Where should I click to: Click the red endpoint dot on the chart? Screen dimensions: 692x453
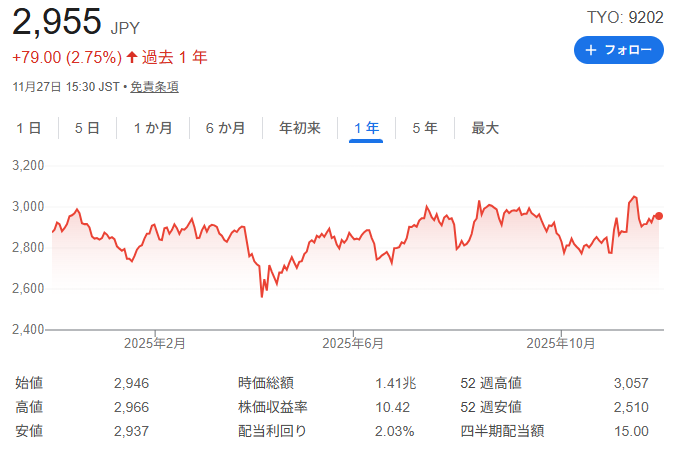[x=658, y=216]
